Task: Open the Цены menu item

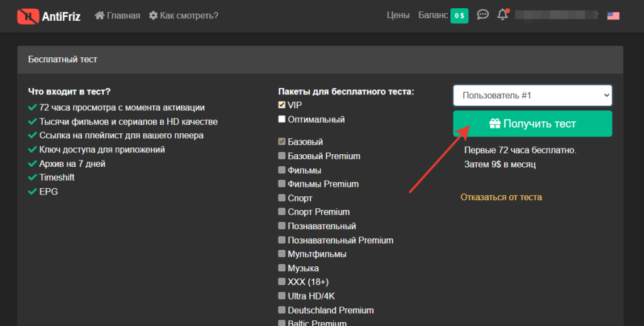Action: click(398, 15)
